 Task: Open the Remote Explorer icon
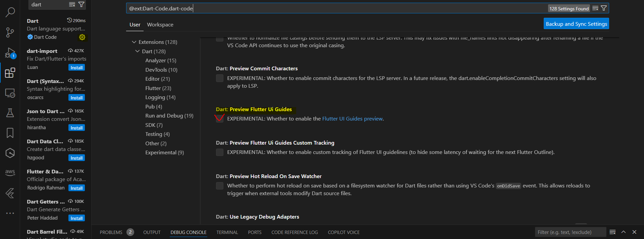(10, 93)
